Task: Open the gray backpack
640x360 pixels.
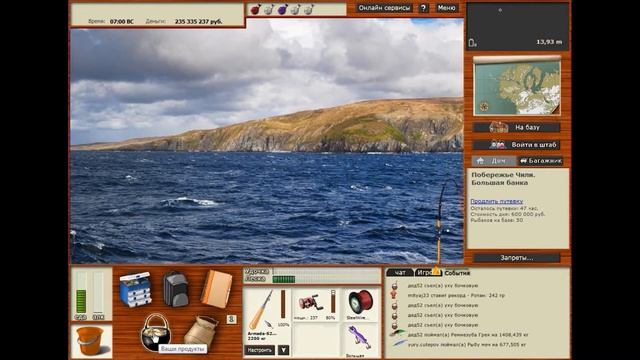Action: [176, 289]
